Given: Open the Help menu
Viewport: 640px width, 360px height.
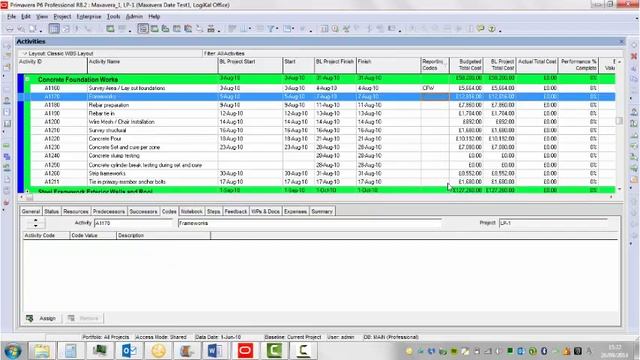Looking at the screenshot, I should [154, 17].
